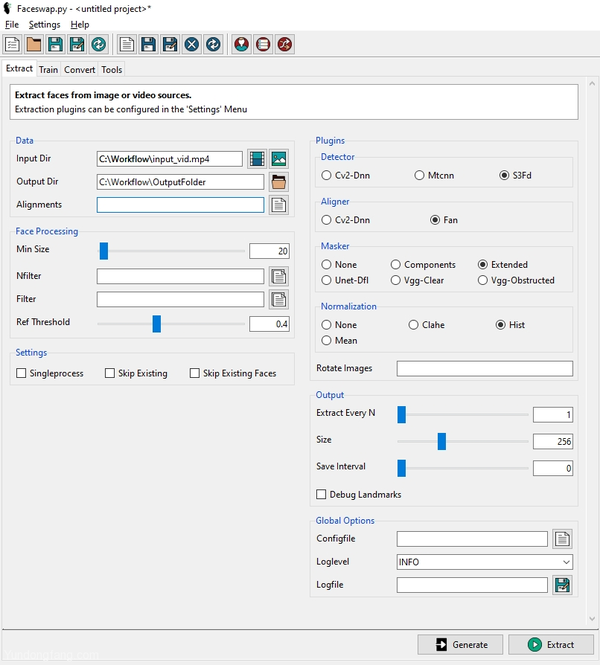The image size is (600, 665).
Task: Select the Mtcnn detector
Action: 434,176
